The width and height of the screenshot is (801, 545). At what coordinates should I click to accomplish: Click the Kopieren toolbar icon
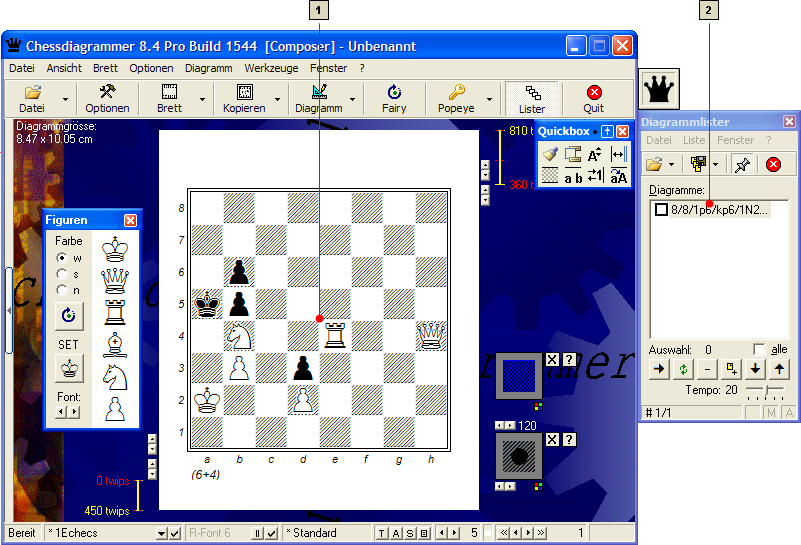[x=244, y=98]
